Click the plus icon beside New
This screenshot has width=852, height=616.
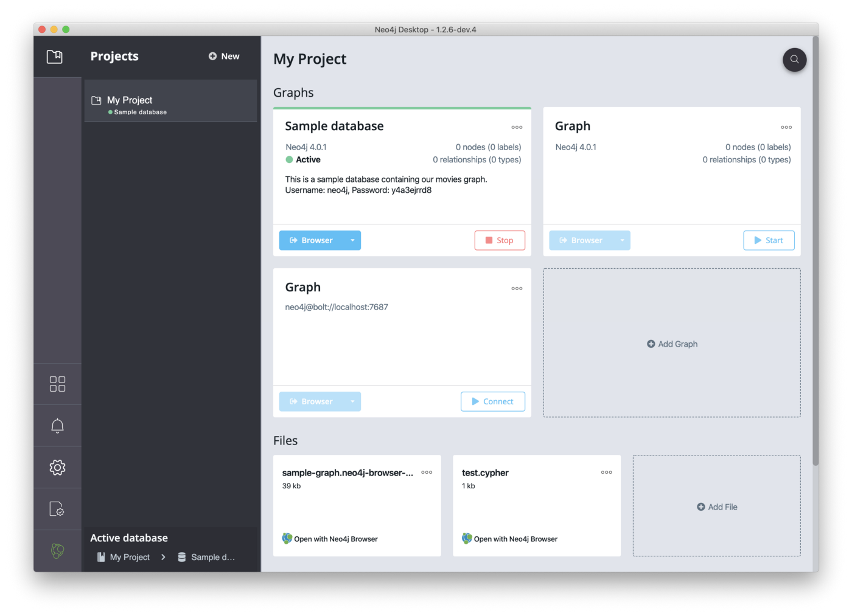[x=212, y=56]
